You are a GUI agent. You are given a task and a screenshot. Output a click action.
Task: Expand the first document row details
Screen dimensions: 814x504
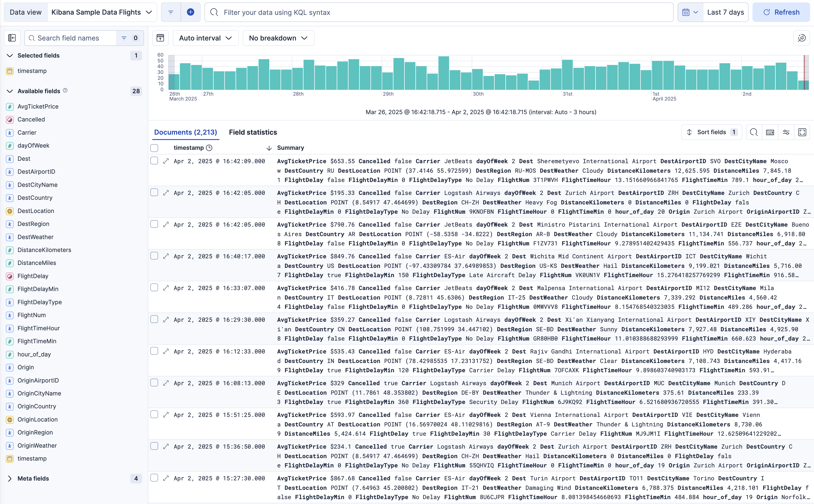[x=166, y=161]
